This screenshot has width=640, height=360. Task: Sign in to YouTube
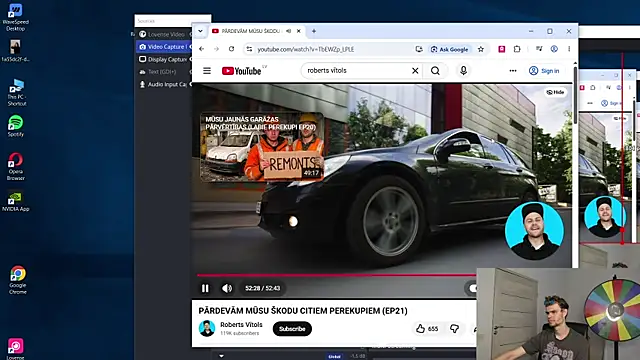544,71
